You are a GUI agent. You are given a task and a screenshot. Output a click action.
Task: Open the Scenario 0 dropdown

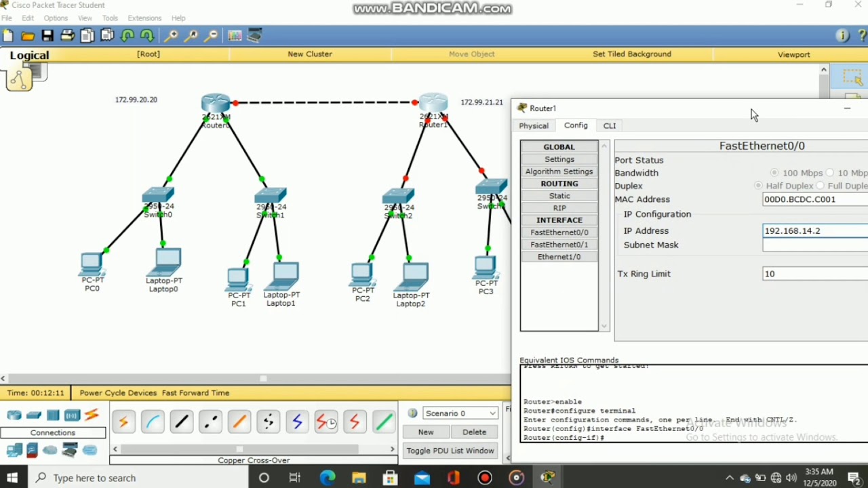click(460, 413)
